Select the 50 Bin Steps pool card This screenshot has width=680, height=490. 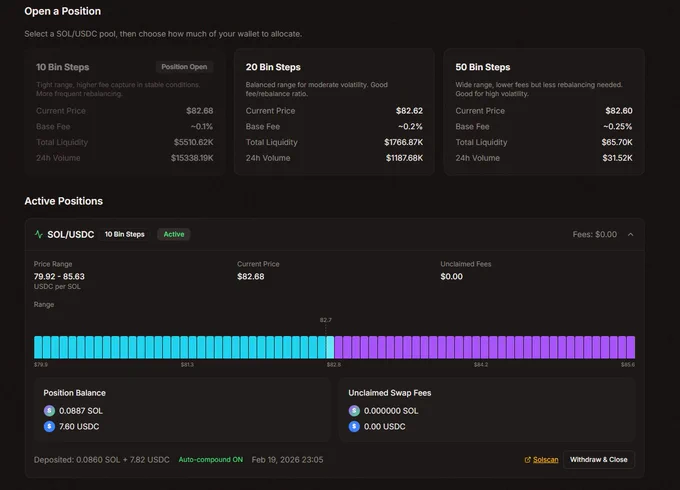544,112
